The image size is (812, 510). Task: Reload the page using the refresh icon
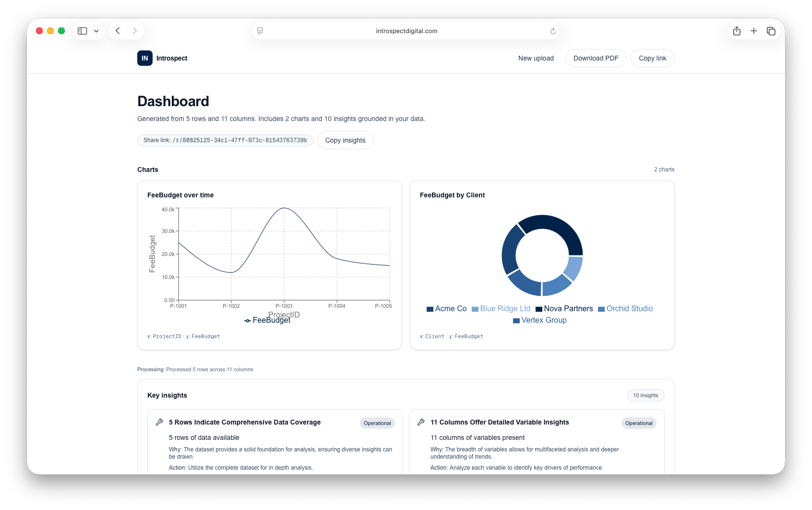(x=553, y=31)
